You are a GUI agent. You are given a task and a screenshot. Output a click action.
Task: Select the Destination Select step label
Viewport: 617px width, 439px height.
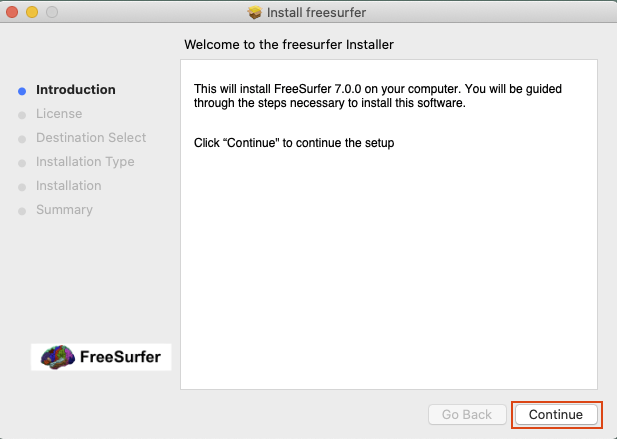coord(91,138)
